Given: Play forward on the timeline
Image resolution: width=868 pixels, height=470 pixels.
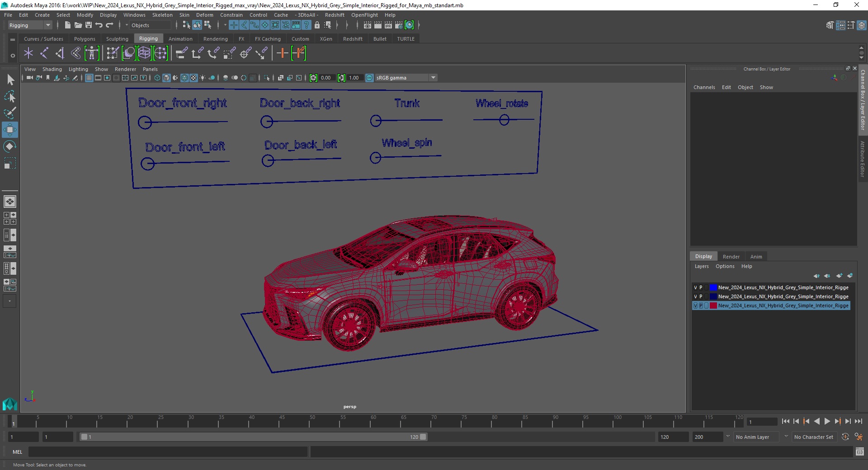Looking at the screenshot, I should pos(827,421).
